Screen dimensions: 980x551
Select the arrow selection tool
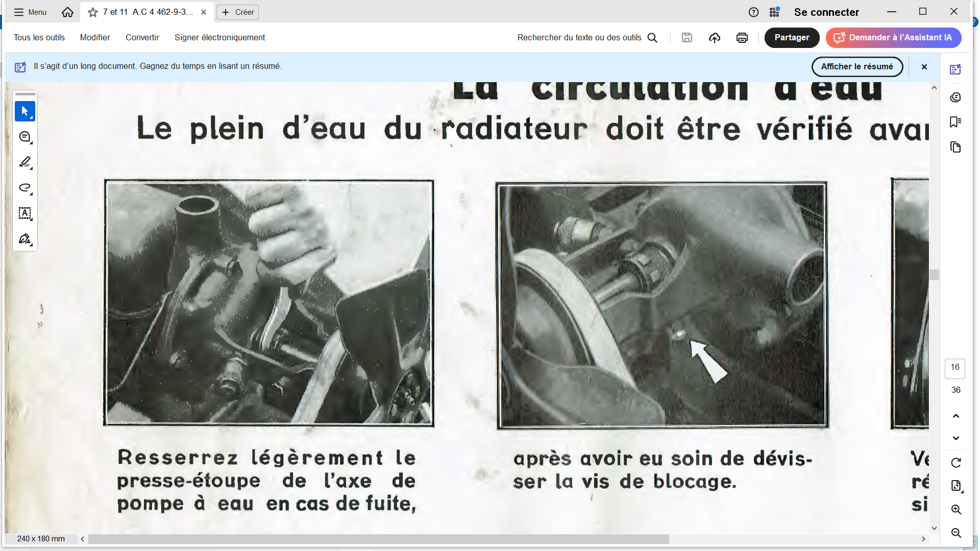click(24, 111)
